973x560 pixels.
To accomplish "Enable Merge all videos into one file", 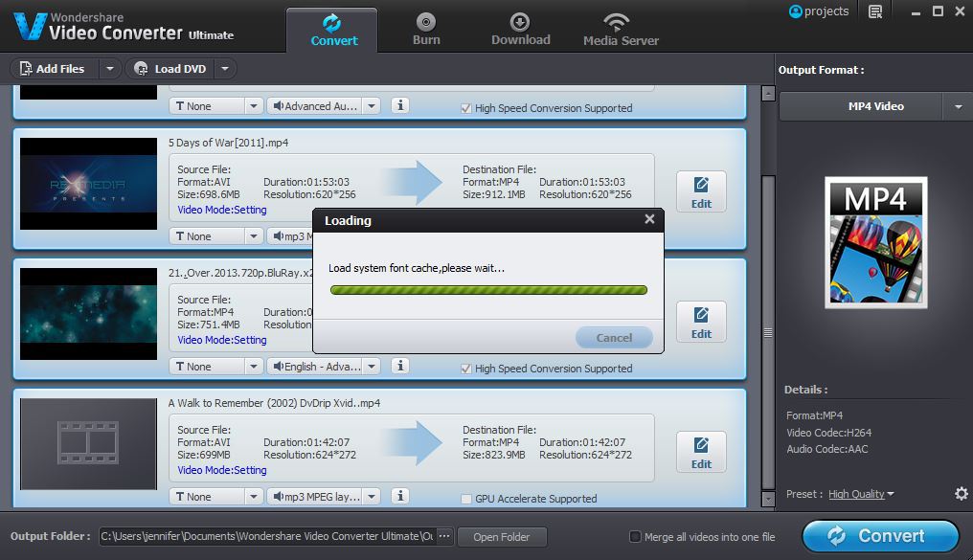I will click(635, 536).
